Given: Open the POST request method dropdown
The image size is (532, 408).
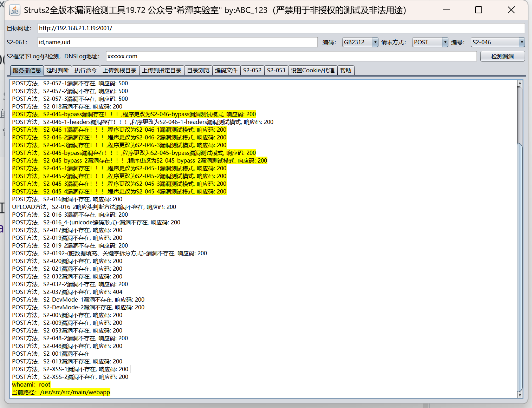Looking at the screenshot, I should point(430,42).
